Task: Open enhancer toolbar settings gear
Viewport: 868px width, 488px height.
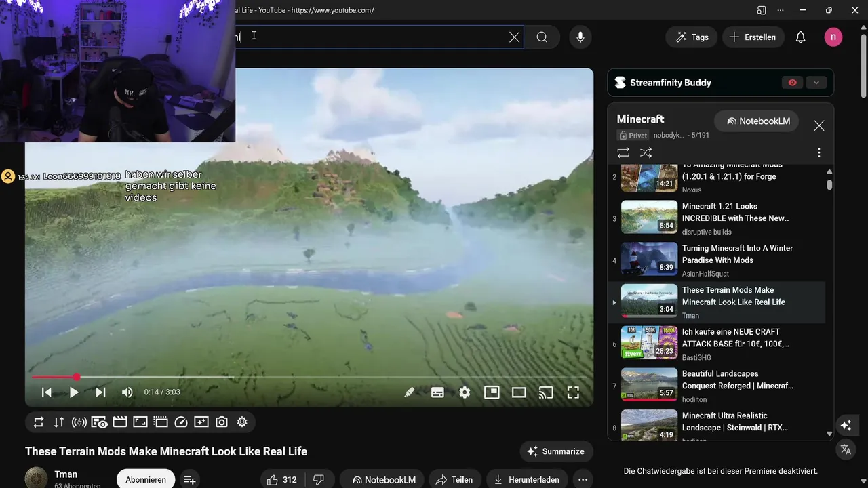Action: (242, 422)
